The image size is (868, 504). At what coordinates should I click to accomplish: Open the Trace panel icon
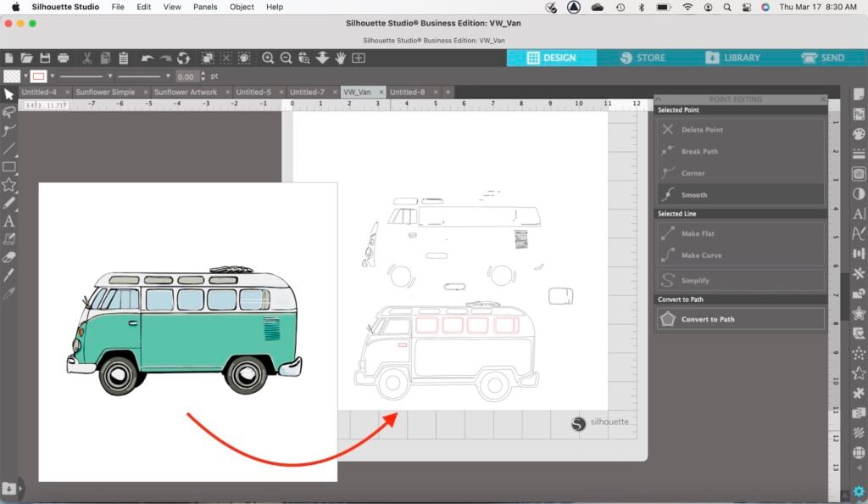pyautogui.click(x=859, y=174)
